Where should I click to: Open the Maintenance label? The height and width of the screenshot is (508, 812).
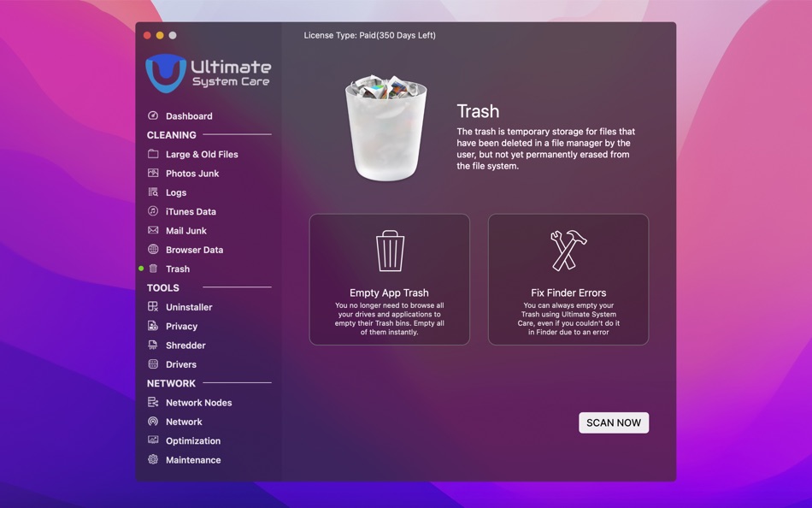[x=193, y=460]
